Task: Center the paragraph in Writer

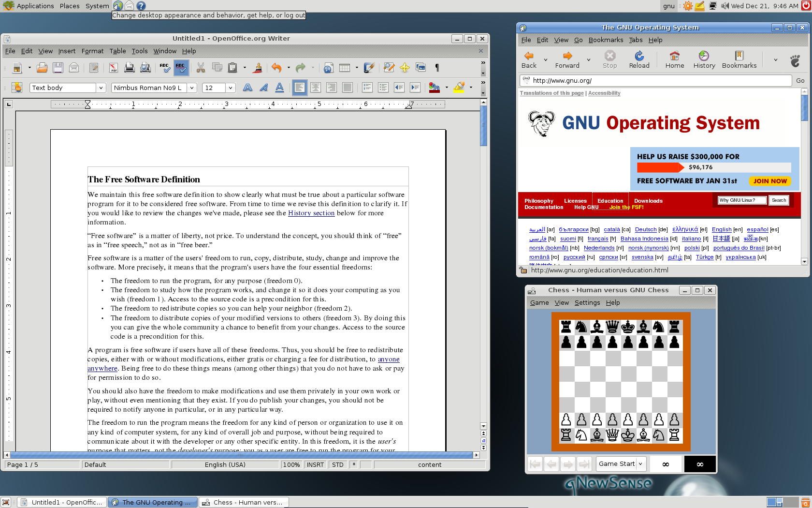Action: (x=316, y=88)
